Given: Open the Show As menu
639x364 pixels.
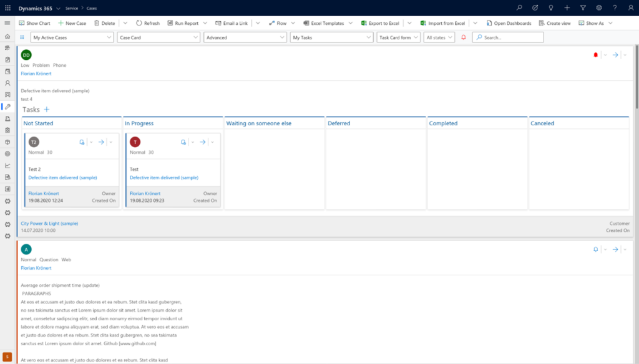Looking at the screenshot, I should [x=588, y=23].
